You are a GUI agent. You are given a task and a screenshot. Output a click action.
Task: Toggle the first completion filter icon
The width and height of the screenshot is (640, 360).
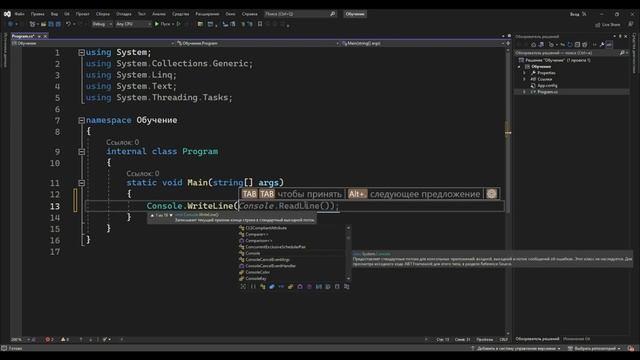[243, 287]
